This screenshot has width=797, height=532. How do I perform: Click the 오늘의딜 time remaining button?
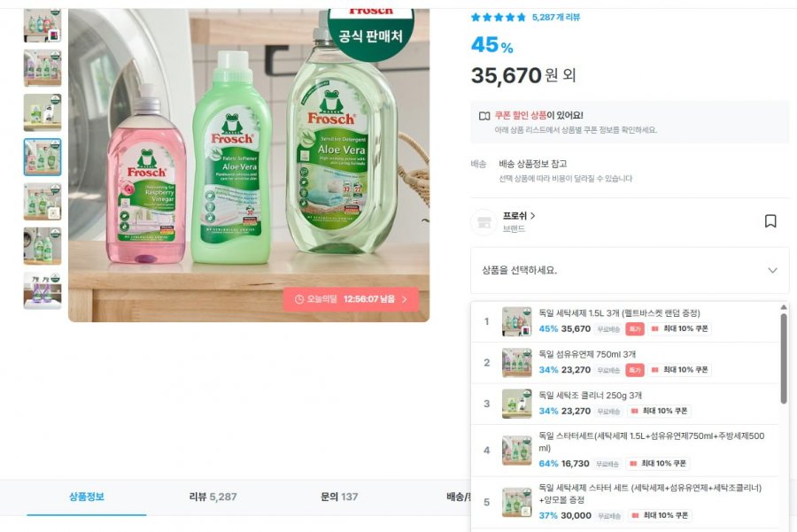pos(351,299)
